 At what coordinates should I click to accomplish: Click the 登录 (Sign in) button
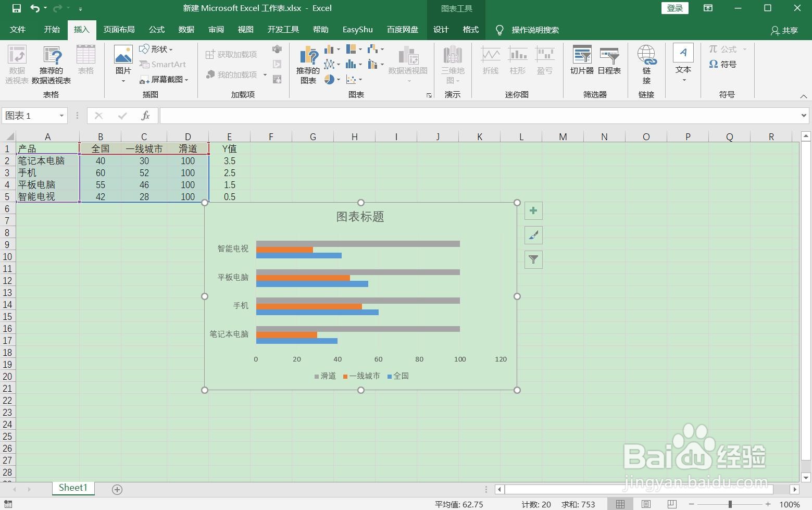[x=674, y=8]
